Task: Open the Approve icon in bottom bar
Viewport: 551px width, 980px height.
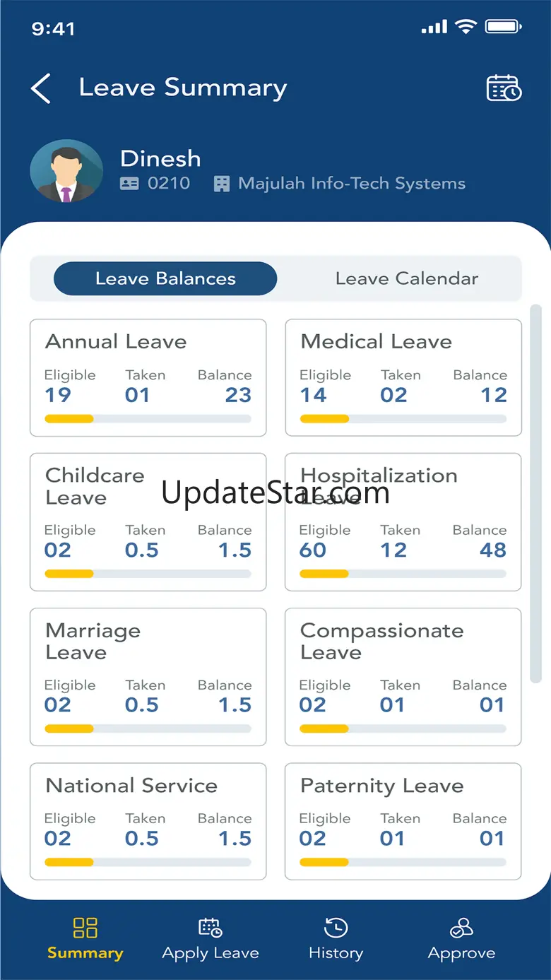Action: pyautogui.click(x=461, y=928)
